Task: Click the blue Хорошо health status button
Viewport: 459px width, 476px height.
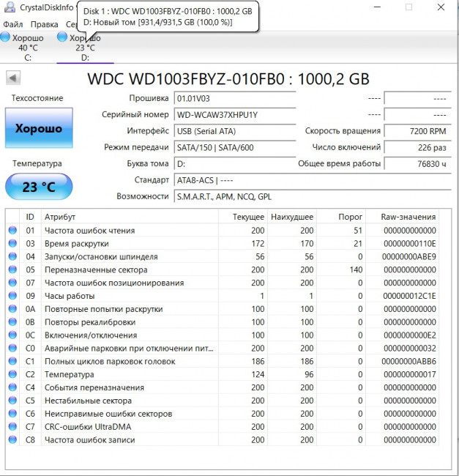Action: (39, 128)
